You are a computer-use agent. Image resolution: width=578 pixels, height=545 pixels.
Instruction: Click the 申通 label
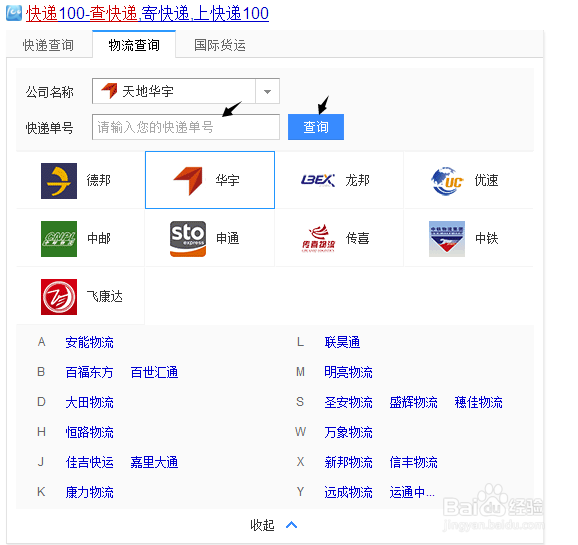tap(227, 238)
